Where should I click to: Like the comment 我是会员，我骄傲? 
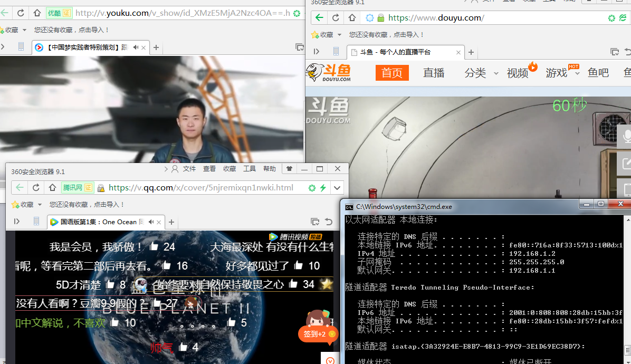pyautogui.click(x=154, y=246)
